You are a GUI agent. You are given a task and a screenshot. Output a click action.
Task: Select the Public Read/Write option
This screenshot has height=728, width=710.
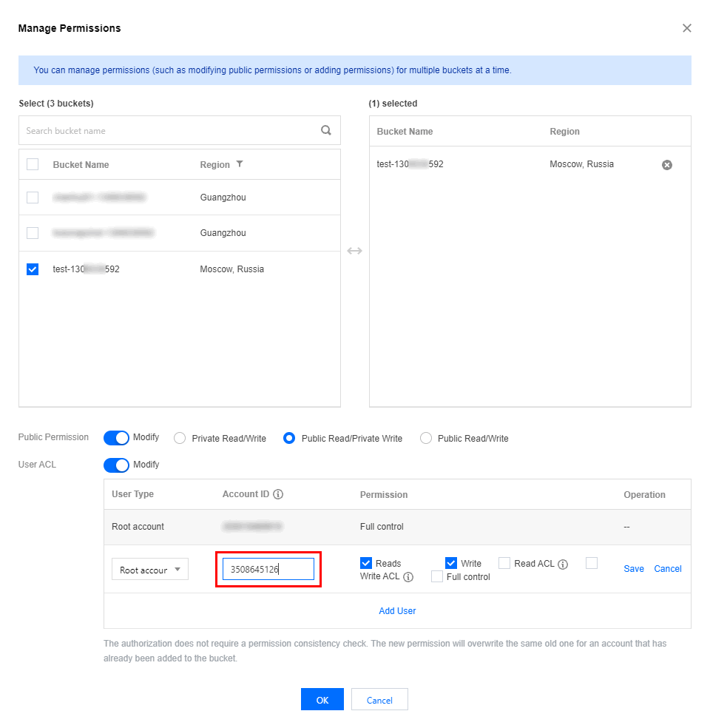pyautogui.click(x=425, y=438)
